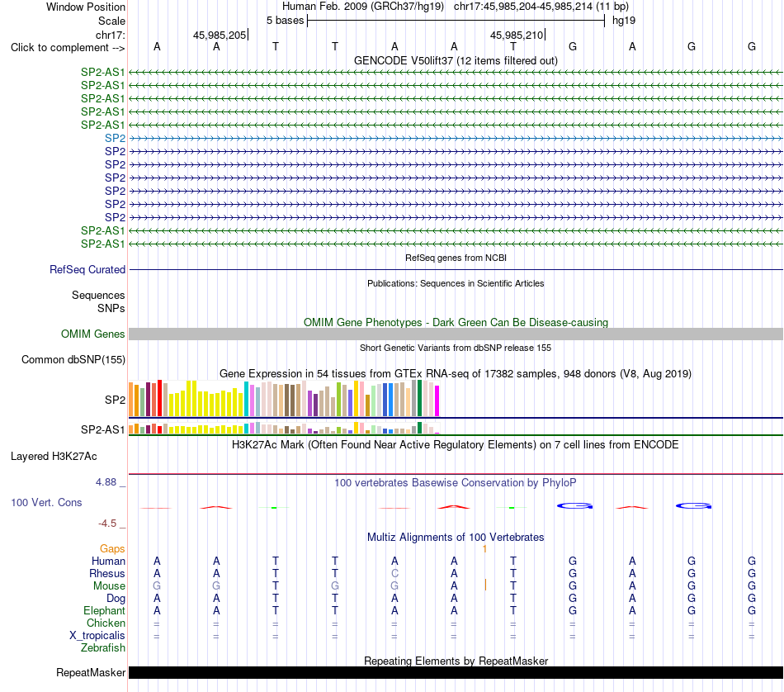Click the black RepeatMasker bar
The image size is (784, 692).
point(456,672)
